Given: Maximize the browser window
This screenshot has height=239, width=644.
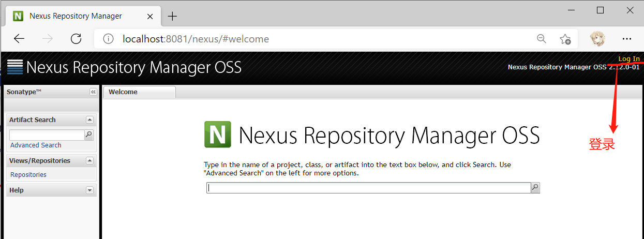Looking at the screenshot, I should [600, 10].
